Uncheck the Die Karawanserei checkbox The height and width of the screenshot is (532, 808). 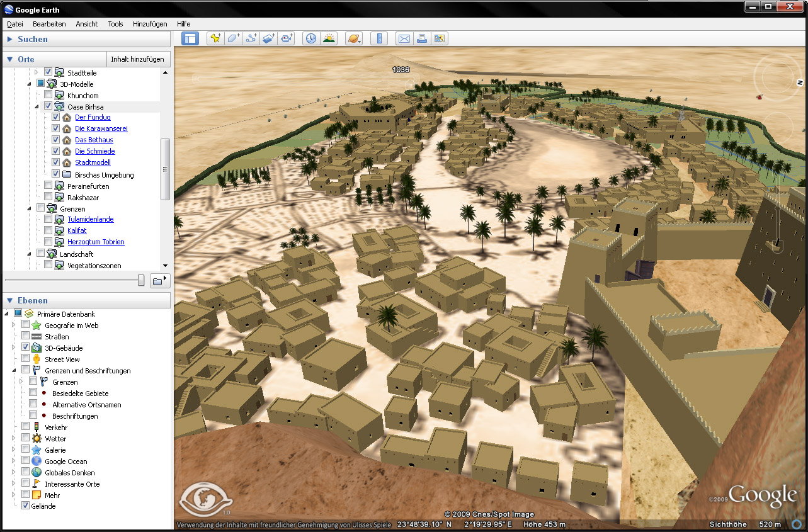point(56,128)
